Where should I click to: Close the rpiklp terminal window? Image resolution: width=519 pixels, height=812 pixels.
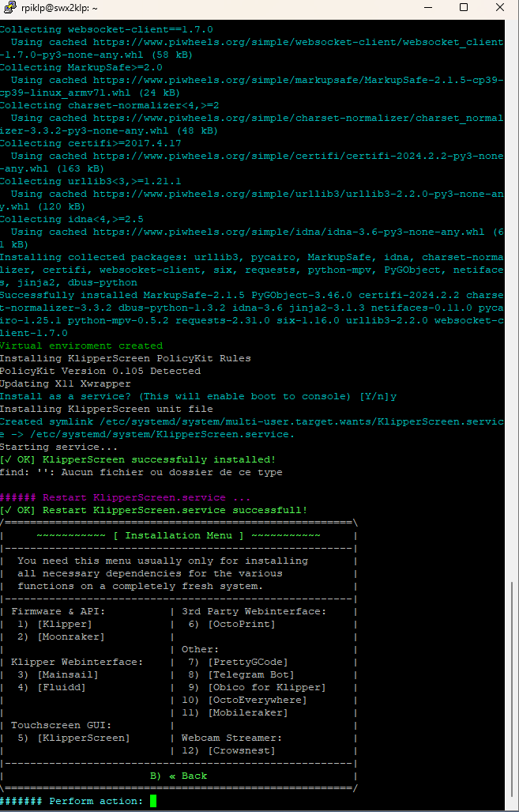click(499, 7)
